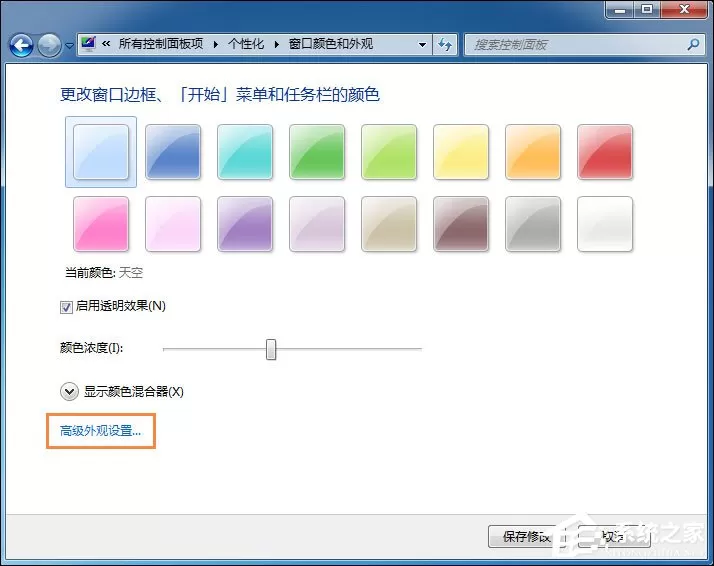
Task: Select the tan beige color swatch
Action: (x=388, y=224)
